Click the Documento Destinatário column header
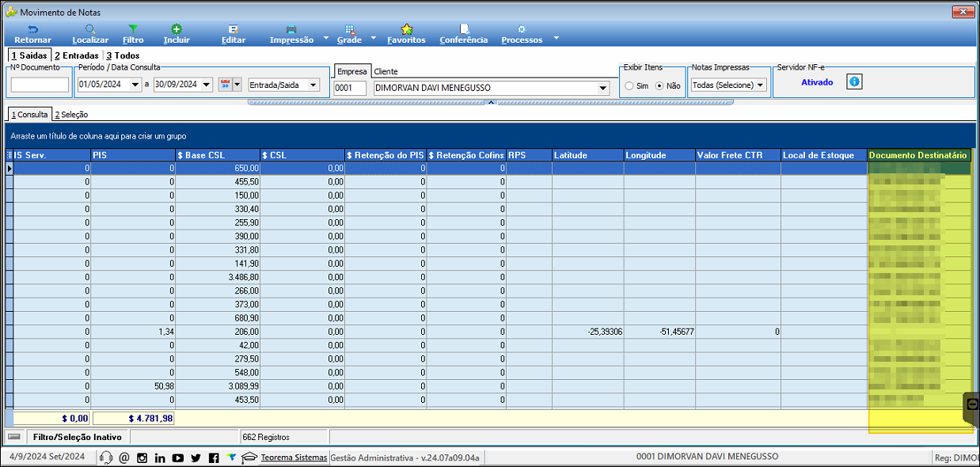 [x=919, y=155]
